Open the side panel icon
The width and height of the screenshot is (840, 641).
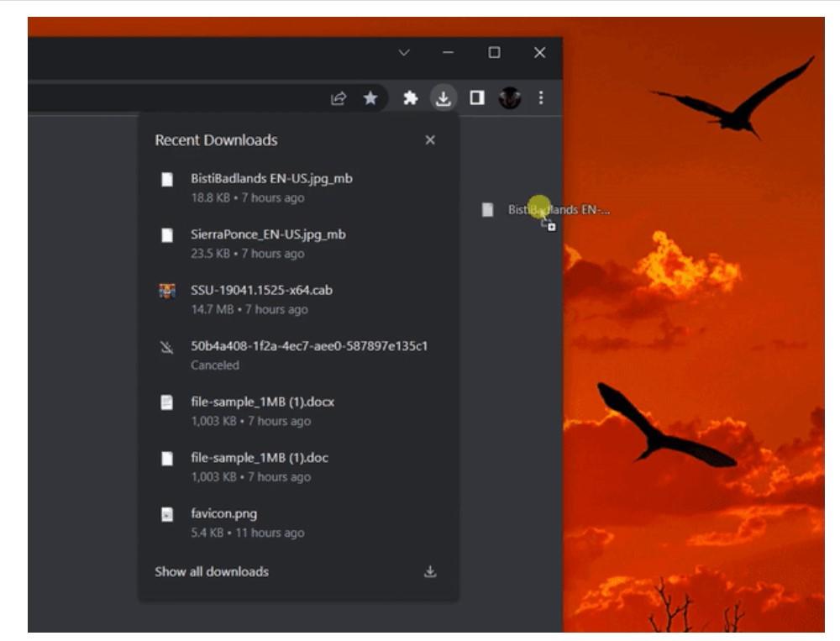tap(476, 98)
